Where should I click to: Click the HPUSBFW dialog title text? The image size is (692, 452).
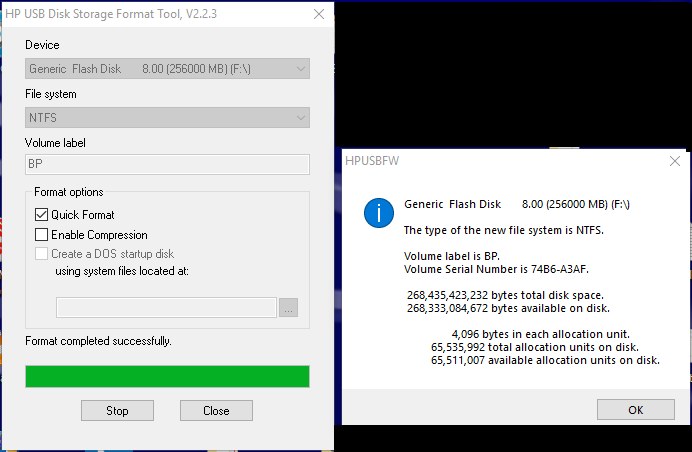click(x=372, y=161)
